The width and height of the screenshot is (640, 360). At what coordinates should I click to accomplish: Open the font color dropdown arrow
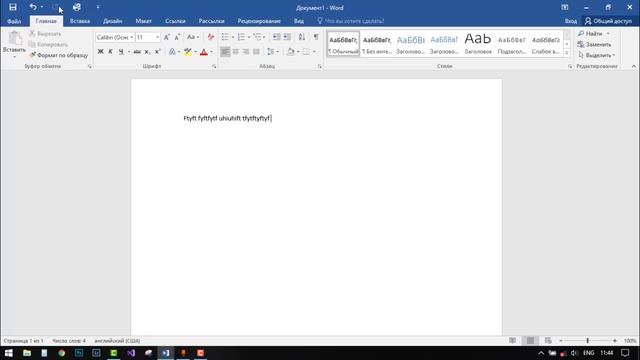tap(211, 52)
